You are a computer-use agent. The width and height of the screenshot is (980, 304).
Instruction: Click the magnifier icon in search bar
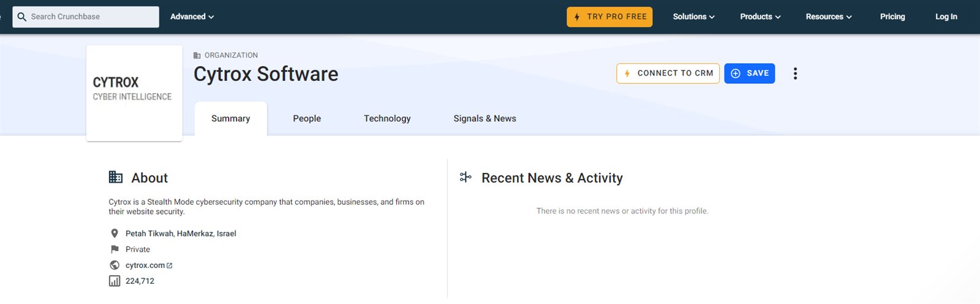22,17
